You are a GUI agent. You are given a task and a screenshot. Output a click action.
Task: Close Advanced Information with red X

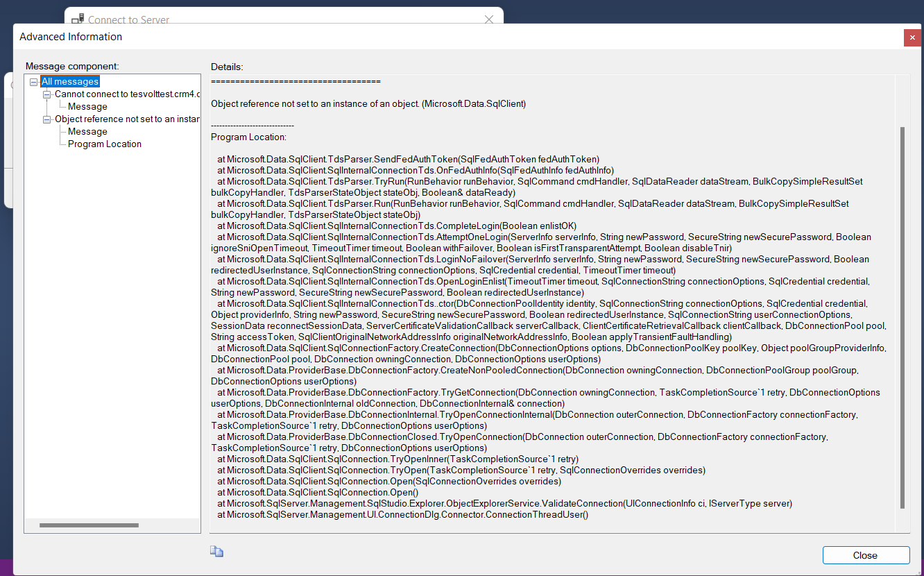coord(912,37)
